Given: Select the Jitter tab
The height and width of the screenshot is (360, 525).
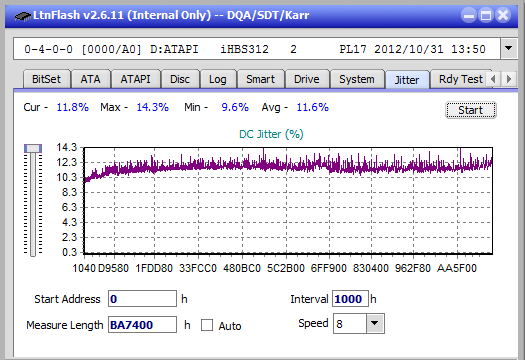Looking at the screenshot, I should pyautogui.click(x=407, y=80).
